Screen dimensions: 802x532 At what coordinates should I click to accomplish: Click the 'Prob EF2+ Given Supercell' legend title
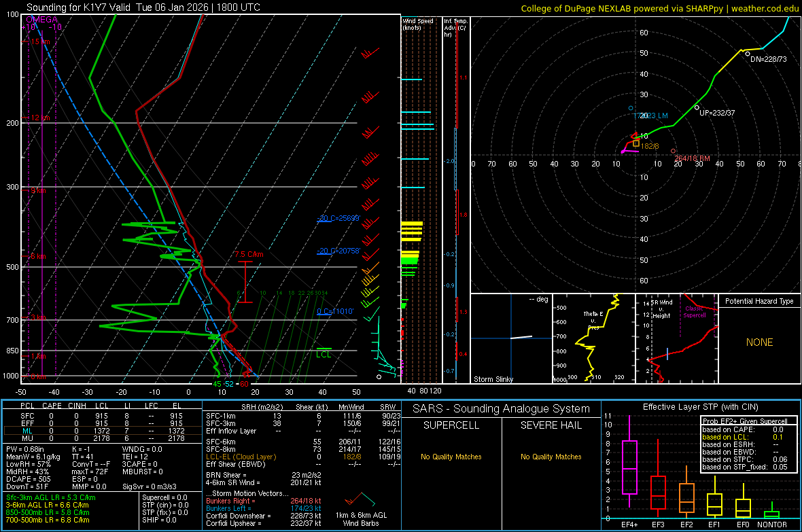click(745, 421)
